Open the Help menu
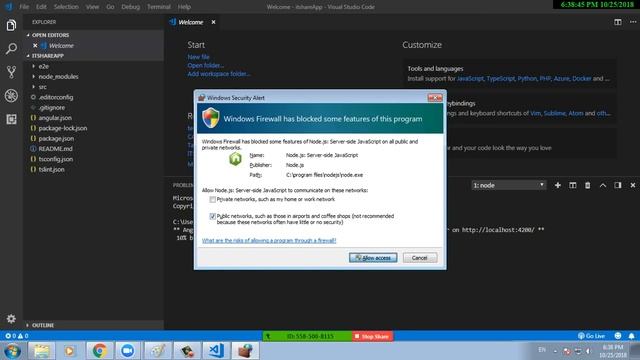 point(184,7)
